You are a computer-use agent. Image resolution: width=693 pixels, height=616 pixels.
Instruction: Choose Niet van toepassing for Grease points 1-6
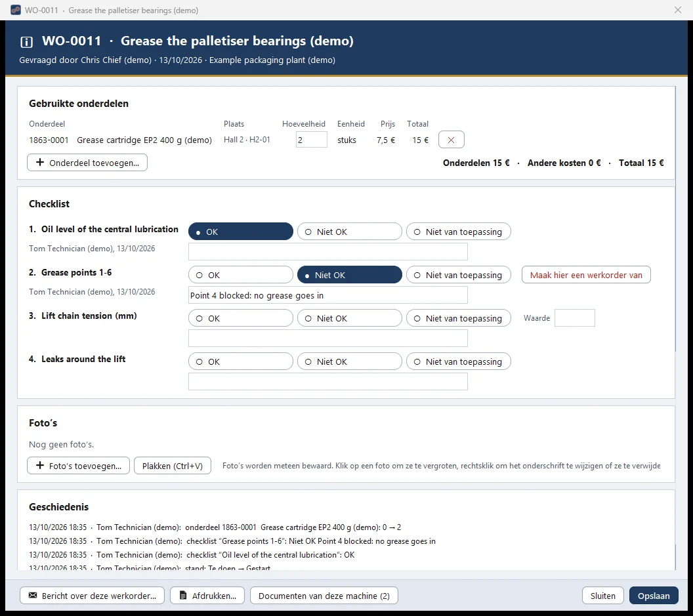(458, 275)
